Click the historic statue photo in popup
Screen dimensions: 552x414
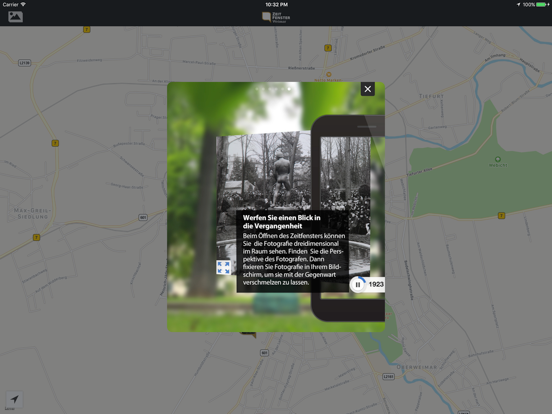pyautogui.click(x=263, y=171)
